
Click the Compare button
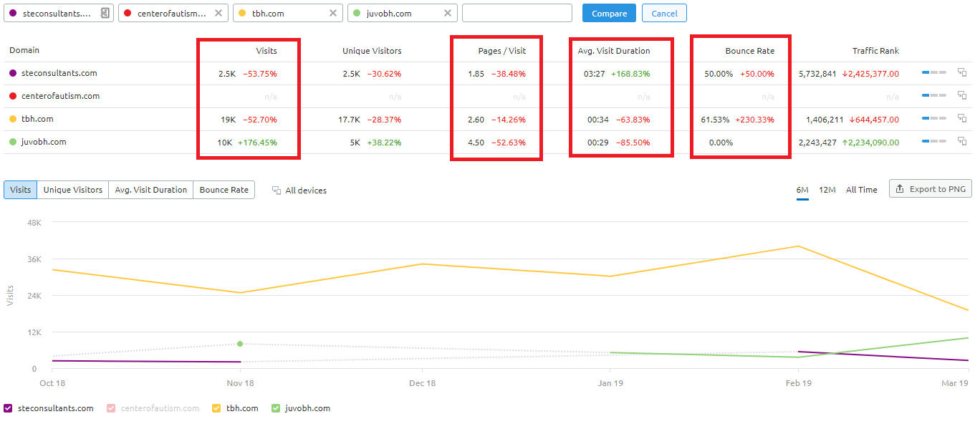pos(609,13)
